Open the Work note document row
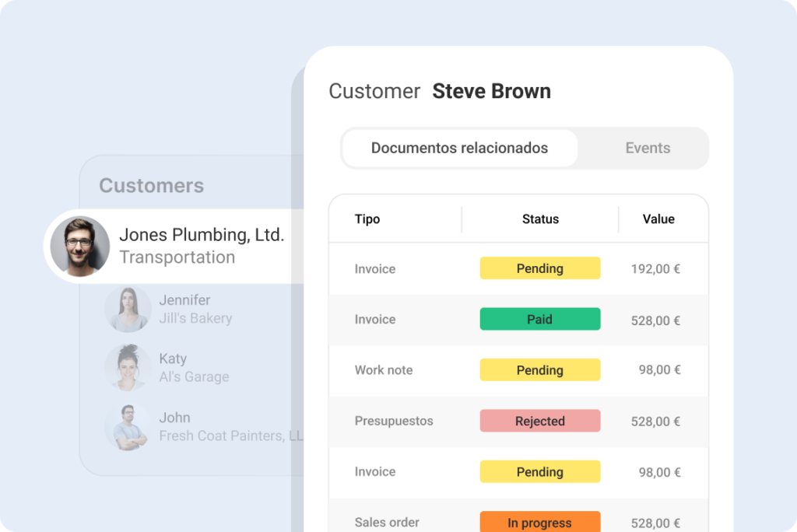Screen dimensions: 797x532 pyautogui.click(x=384, y=370)
